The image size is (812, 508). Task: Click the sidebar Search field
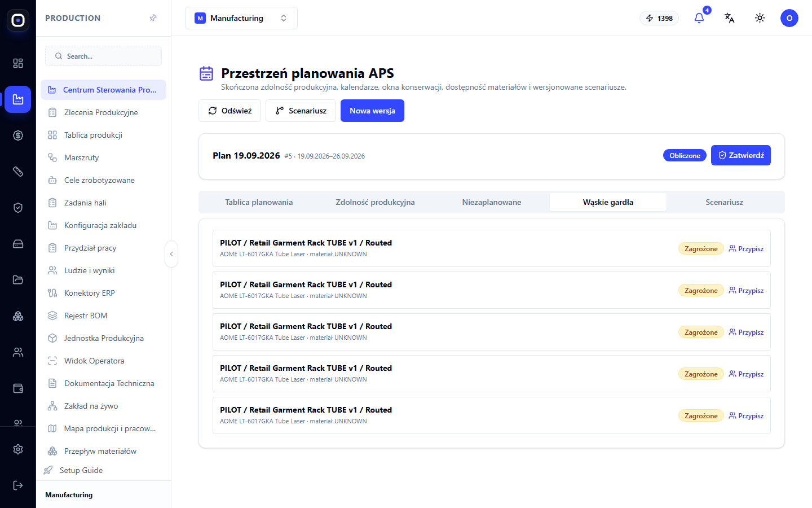coord(103,56)
